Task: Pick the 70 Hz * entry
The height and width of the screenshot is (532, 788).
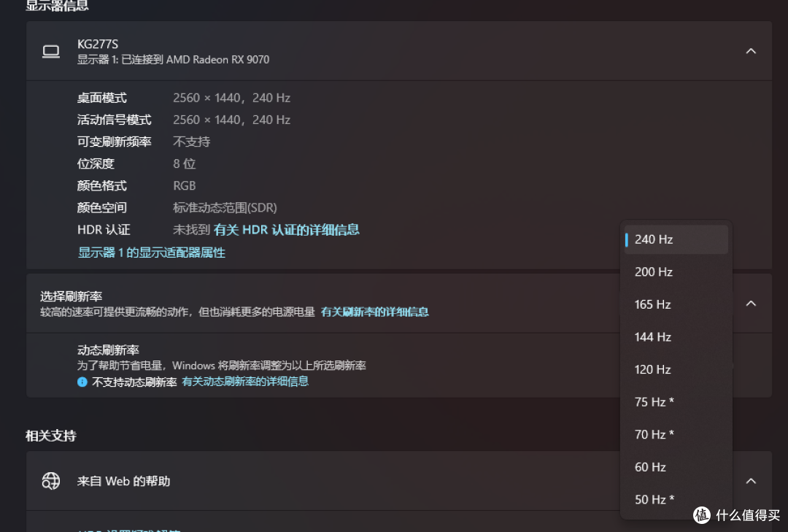Action: coord(676,434)
